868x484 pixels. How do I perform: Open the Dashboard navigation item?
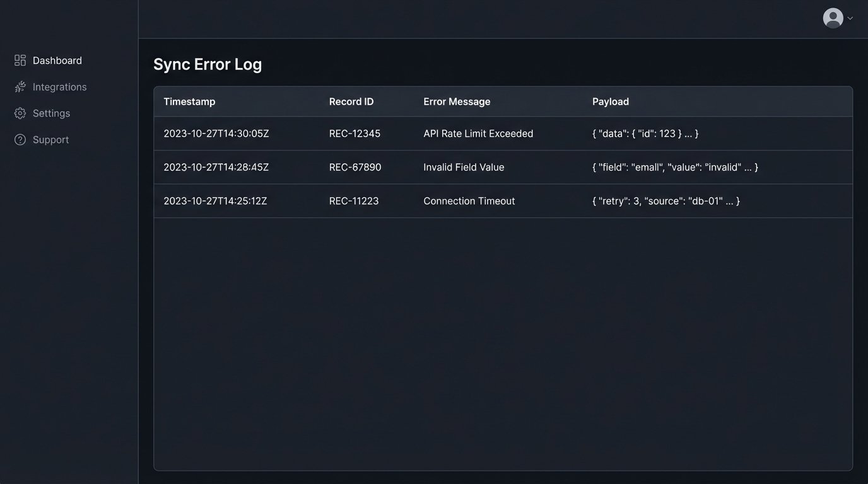[x=57, y=60]
